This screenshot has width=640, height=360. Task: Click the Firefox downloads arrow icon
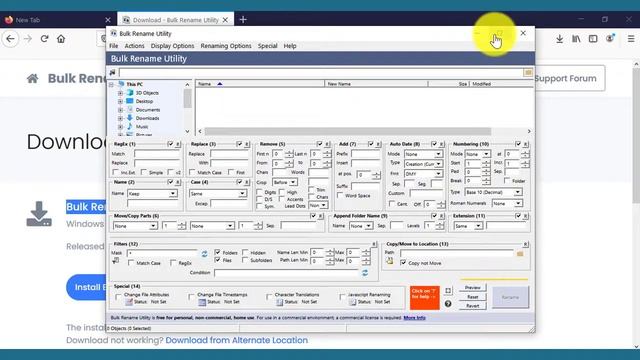click(x=560, y=39)
